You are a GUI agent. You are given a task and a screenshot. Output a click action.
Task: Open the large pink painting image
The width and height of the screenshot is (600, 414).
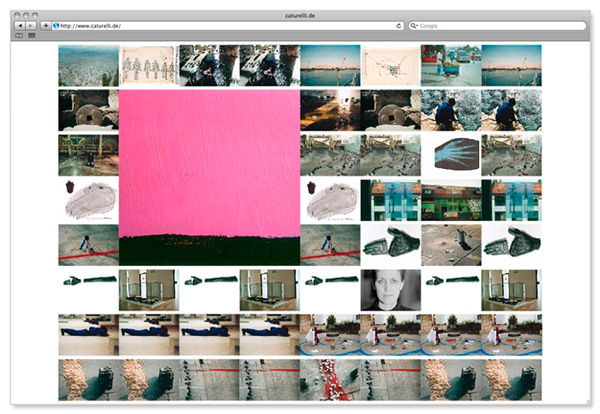pyautogui.click(x=209, y=165)
